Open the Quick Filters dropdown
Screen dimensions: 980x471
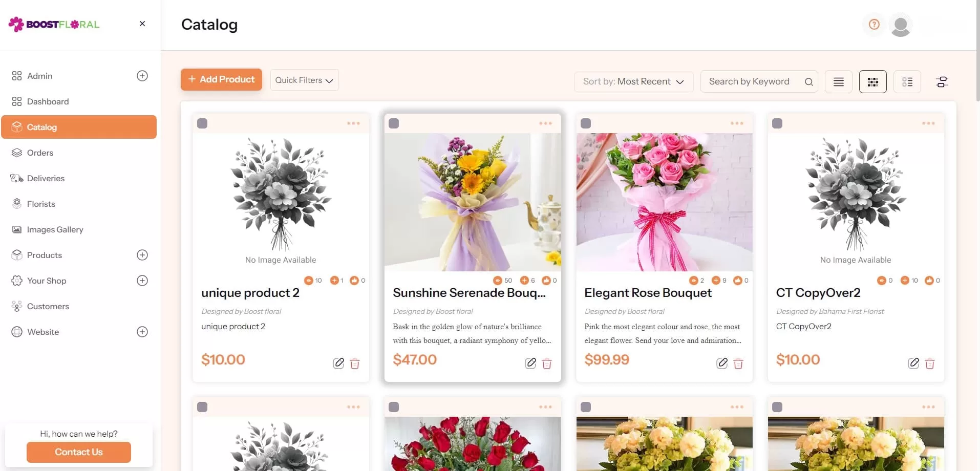tap(304, 80)
